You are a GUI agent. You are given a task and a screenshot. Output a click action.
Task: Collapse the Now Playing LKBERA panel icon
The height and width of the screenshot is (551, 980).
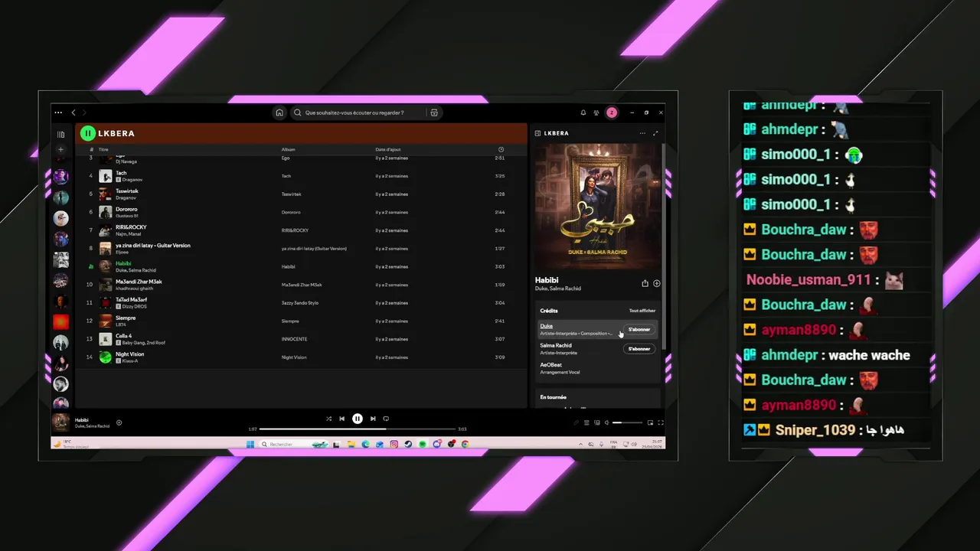point(537,133)
